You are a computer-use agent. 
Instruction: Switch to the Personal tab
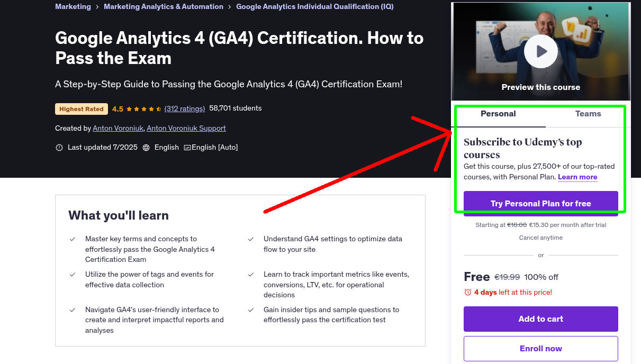click(x=498, y=114)
